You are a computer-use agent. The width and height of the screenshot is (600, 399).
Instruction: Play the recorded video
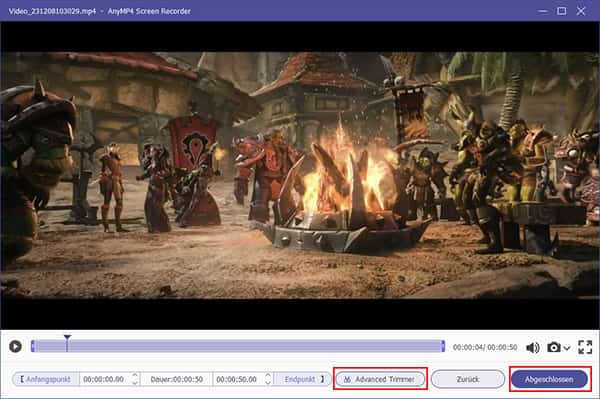click(x=15, y=347)
